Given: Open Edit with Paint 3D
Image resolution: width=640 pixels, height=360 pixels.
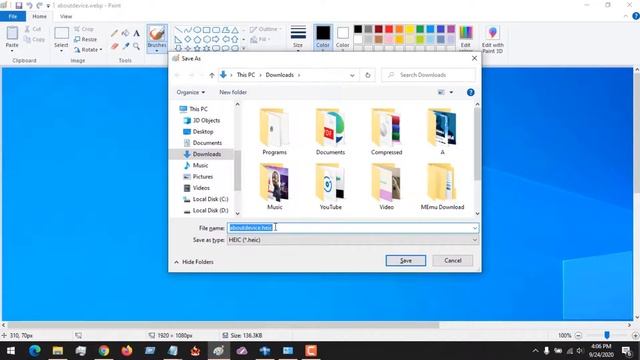Looking at the screenshot, I should pos(492,39).
